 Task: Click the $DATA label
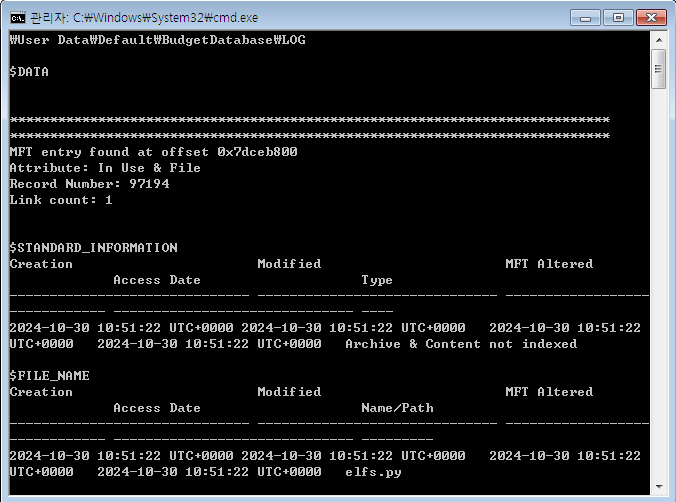(29, 72)
